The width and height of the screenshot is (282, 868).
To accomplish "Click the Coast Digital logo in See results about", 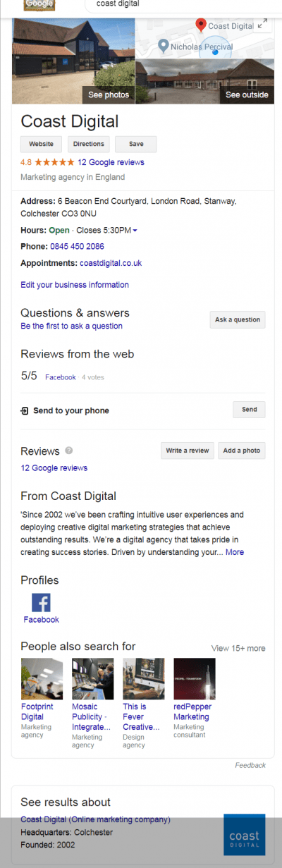I will pos(244,836).
